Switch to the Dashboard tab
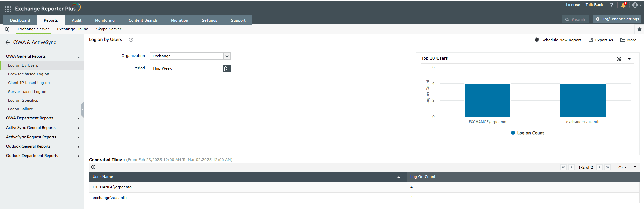The image size is (644, 209). 20,20
